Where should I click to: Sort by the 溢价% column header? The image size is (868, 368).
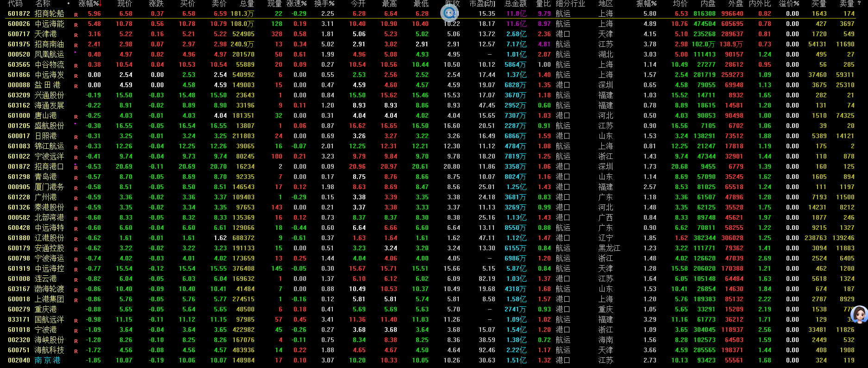[789, 4]
